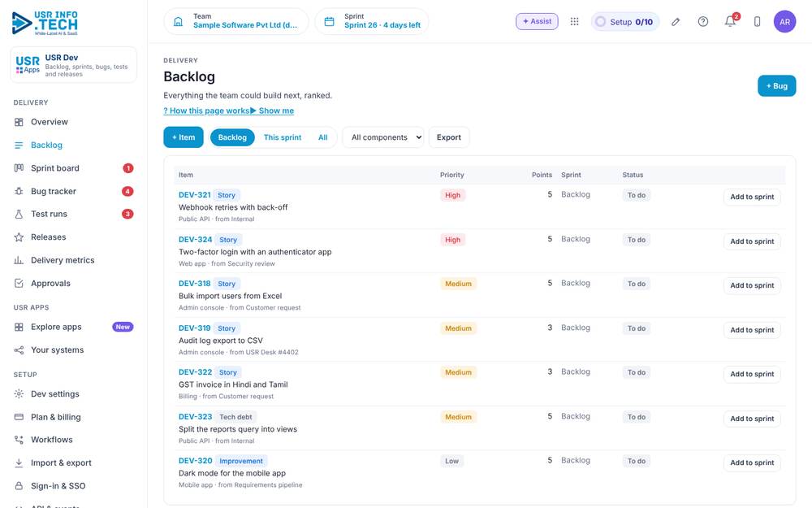The image size is (812, 508).
Task: Click the Improvement tag on DEV-320
Action: (241, 461)
